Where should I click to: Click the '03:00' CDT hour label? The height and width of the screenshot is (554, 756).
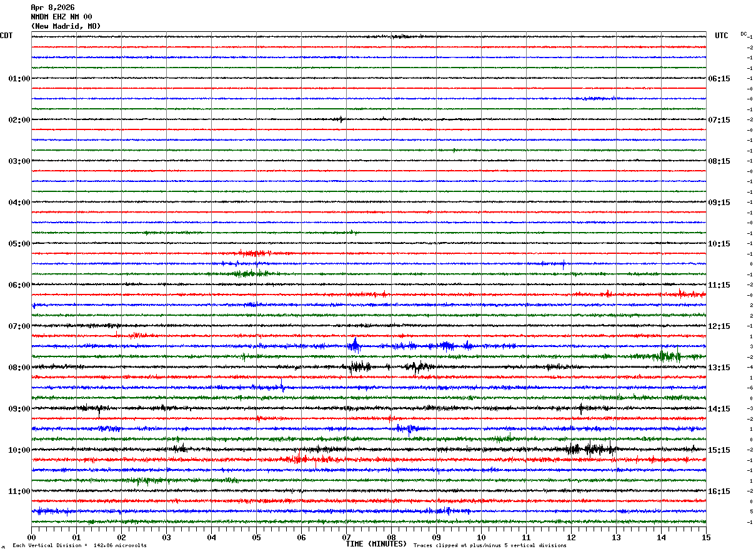click(19, 161)
